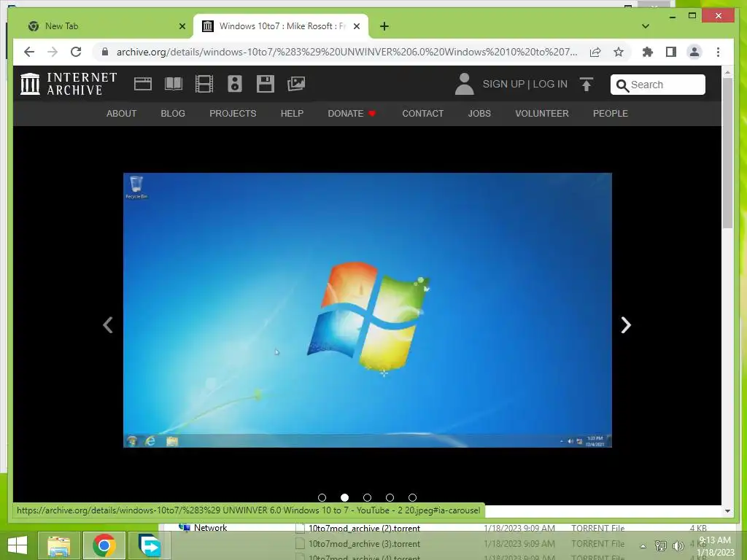Click SIGN UP link

tap(503, 84)
